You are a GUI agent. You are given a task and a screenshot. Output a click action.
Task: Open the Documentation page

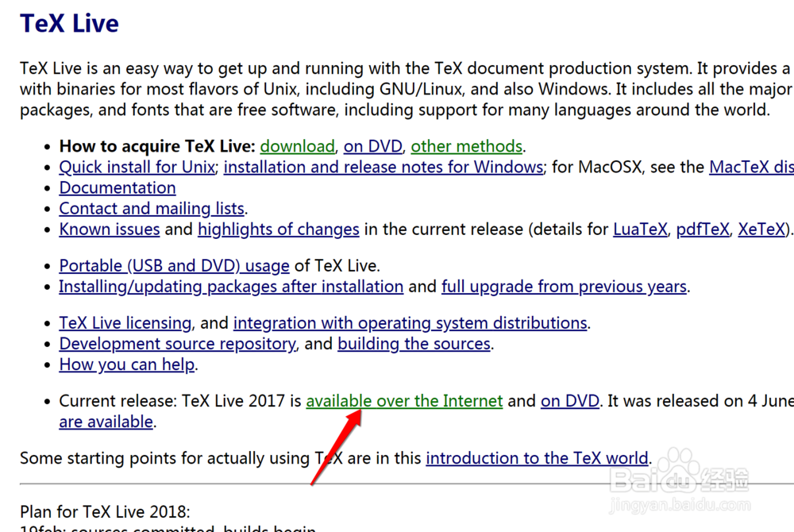(117, 187)
